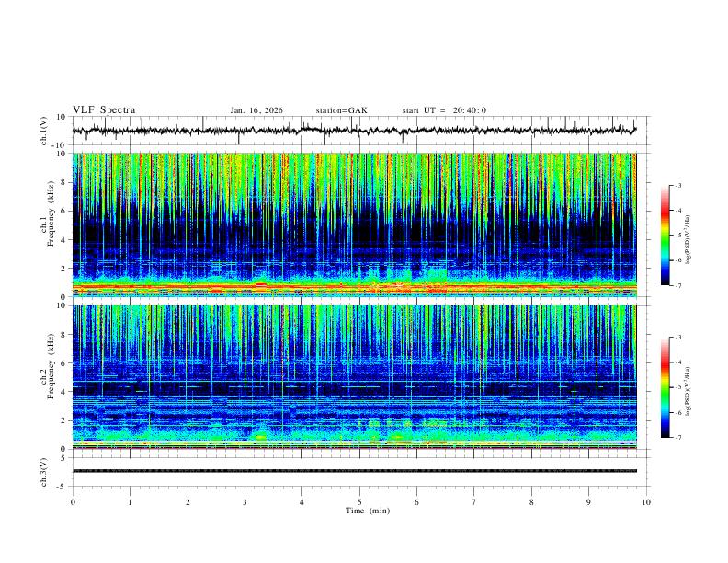Click time-axis tick label "5"
The image size is (728, 563).
[359, 502]
